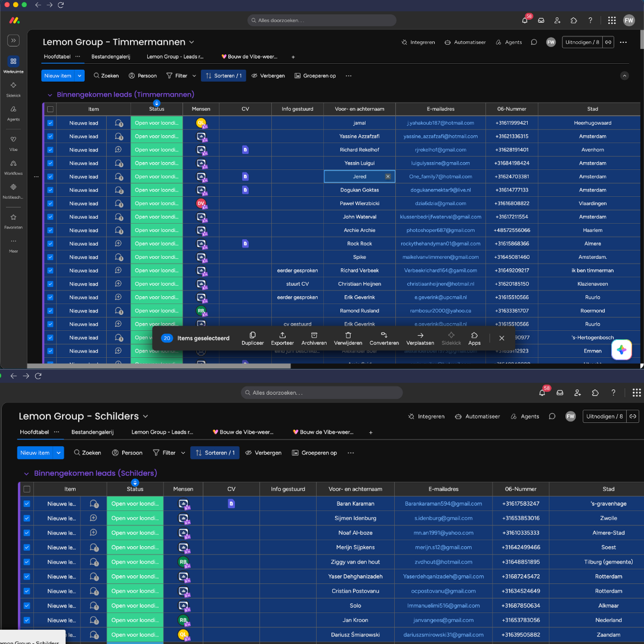Viewport: 644px width, 644px height.
Task: Uncheck the Solo row checkbox in Schilders
Action: (27, 606)
